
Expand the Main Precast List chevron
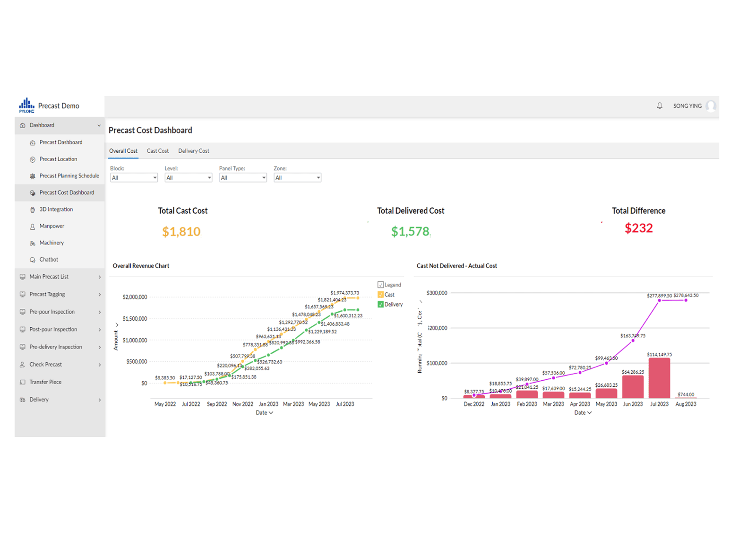pyautogui.click(x=100, y=277)
